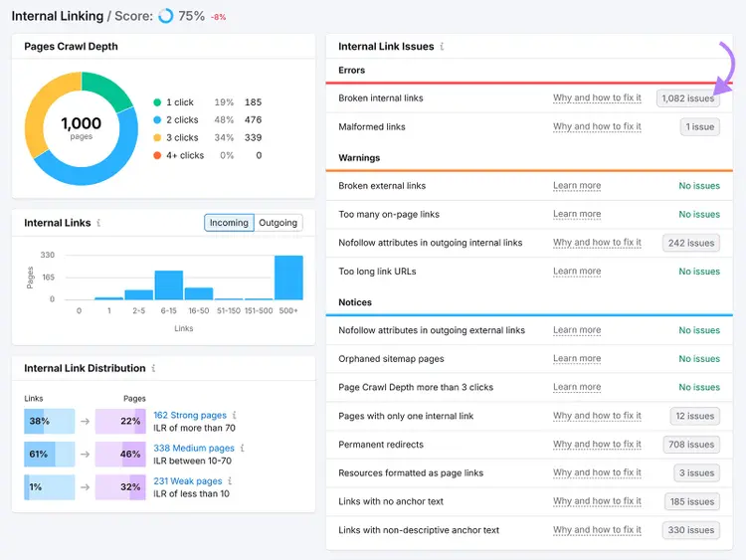The height and width of the screenshot is (560, 746).
Task: Open the 708 issues permanent redirects button
Action: tap(691, 445)
